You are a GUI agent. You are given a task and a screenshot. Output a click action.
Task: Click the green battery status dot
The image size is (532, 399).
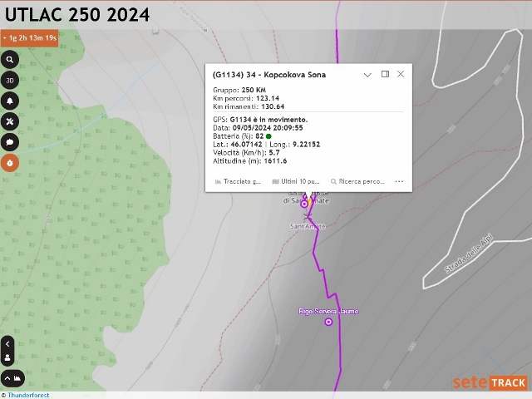click(268, 136)
